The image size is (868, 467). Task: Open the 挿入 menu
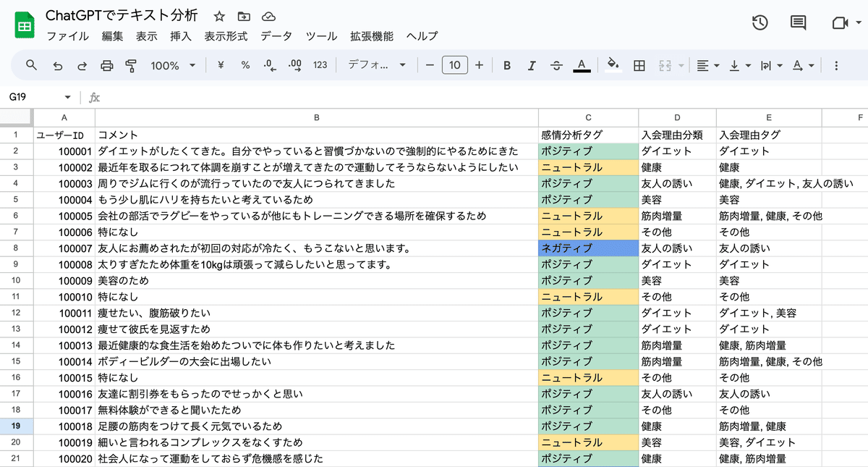(x=181, y=36)
